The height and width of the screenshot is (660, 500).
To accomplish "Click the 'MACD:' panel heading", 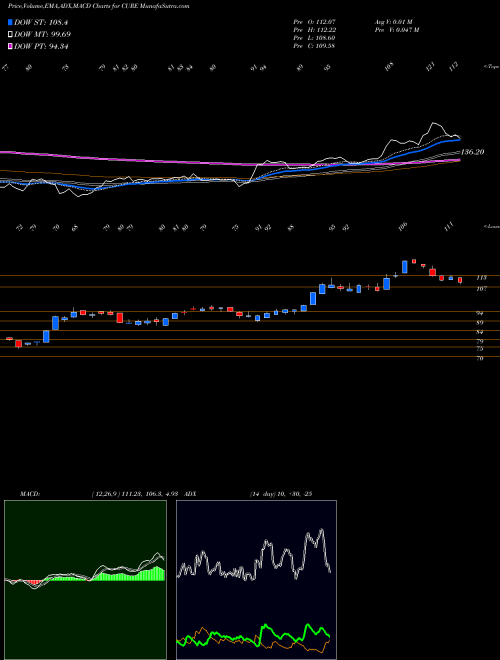I will [29, 493].
